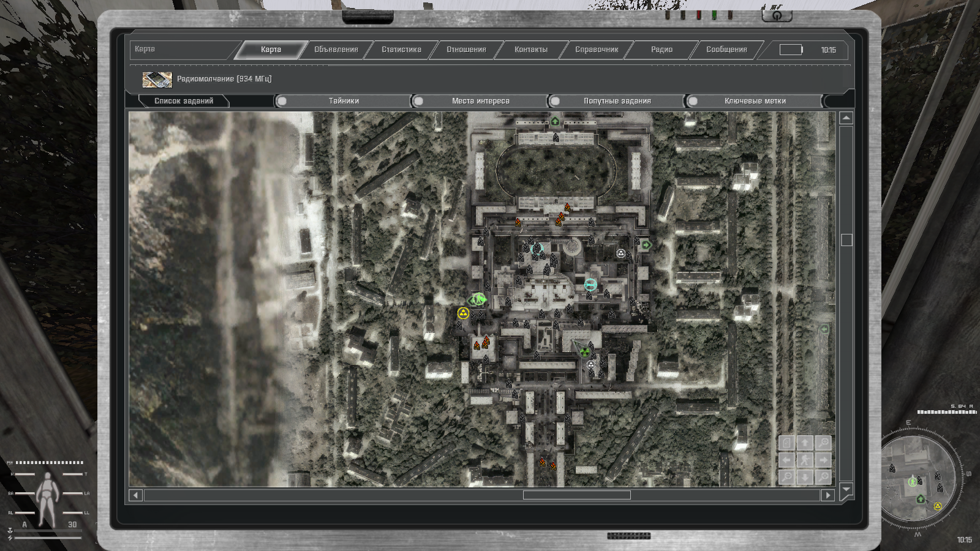Click the horizontal scrollbar right arrow
The height and width of the screenshot is (551, 980).
pos(828,495)
